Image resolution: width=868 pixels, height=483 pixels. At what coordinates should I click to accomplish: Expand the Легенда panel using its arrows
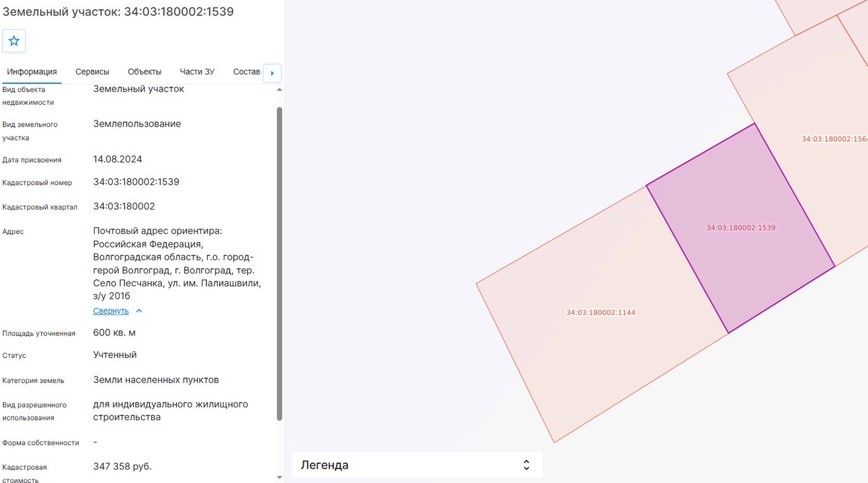526,465
